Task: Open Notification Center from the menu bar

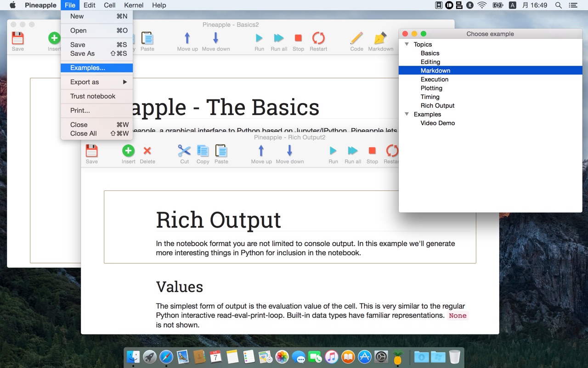Action: pos(573,5)
